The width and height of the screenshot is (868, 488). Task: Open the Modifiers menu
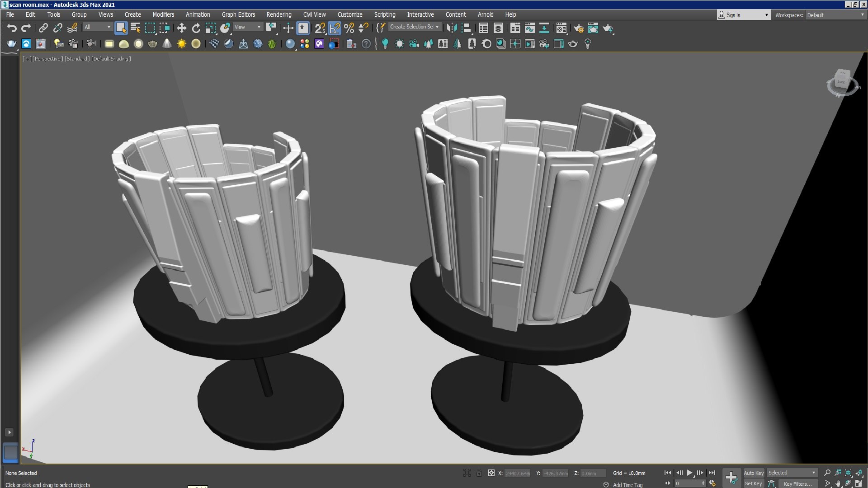coord(163,14)
